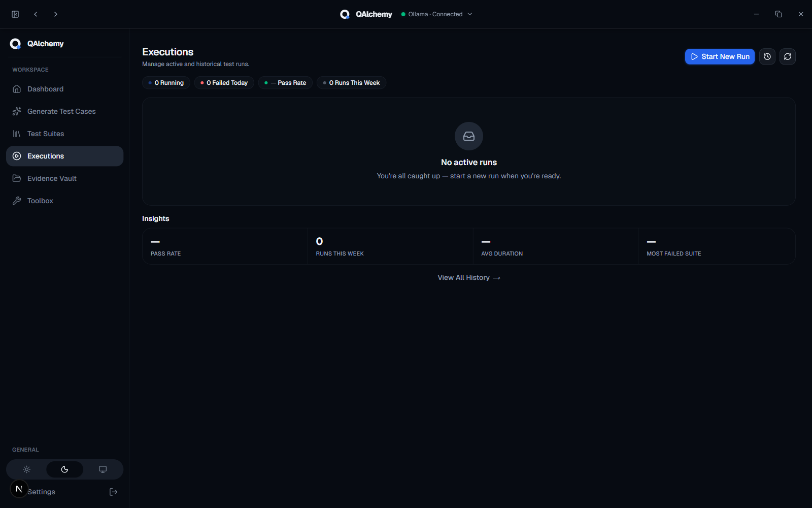
Task: Click the MOST FAILED SUITE insight card
Action: [x=717, y=246]
